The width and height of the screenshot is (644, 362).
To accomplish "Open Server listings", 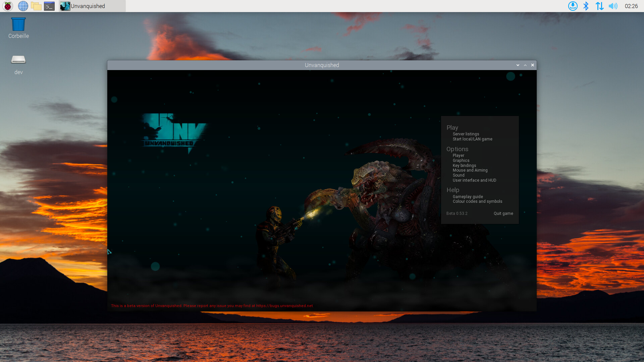I will pyautogui.click(x=466, y=134).
